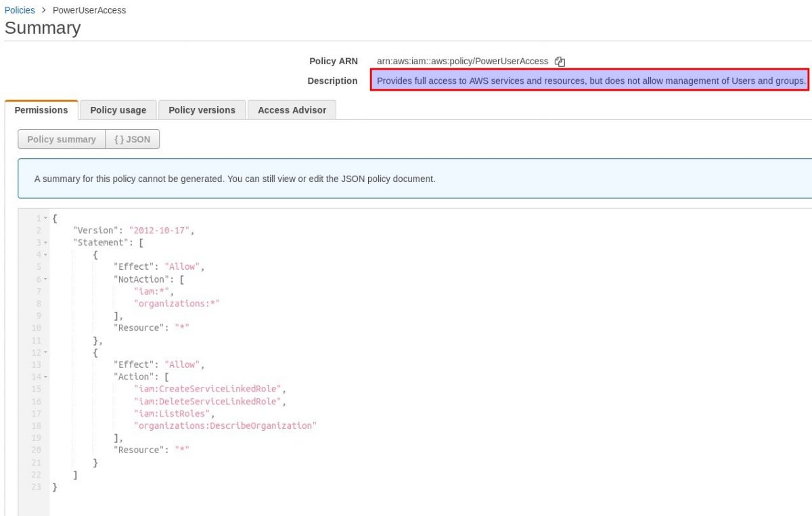Collapse the Action array at line 14
812x516 pixels.
(46, 377)
